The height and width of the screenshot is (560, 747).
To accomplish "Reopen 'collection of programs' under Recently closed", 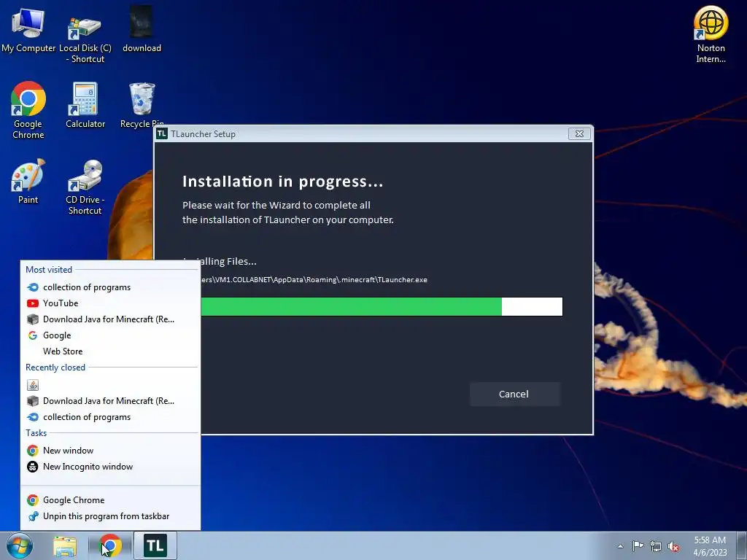I will pos(111,417).
